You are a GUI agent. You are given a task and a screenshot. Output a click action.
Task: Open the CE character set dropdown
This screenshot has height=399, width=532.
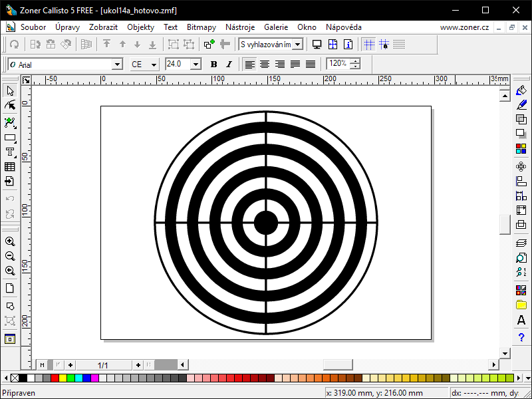tap(154, 64)
